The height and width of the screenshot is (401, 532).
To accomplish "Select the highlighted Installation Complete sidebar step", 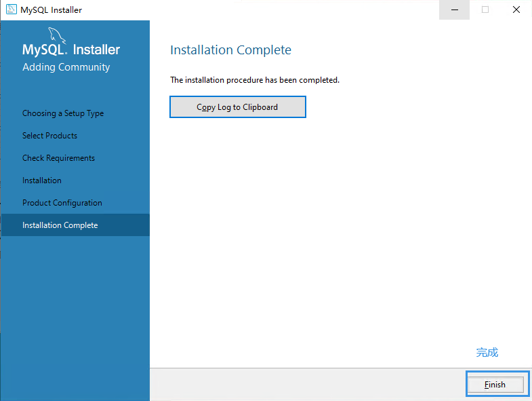I will coord(75,225).
